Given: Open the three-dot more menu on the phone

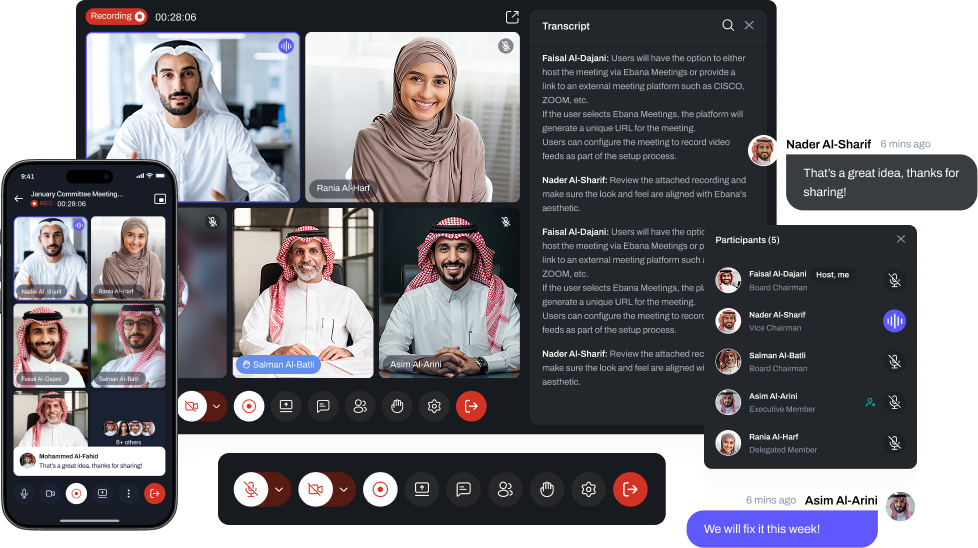Looking at the screenshot, I should (x=128, y=494).
